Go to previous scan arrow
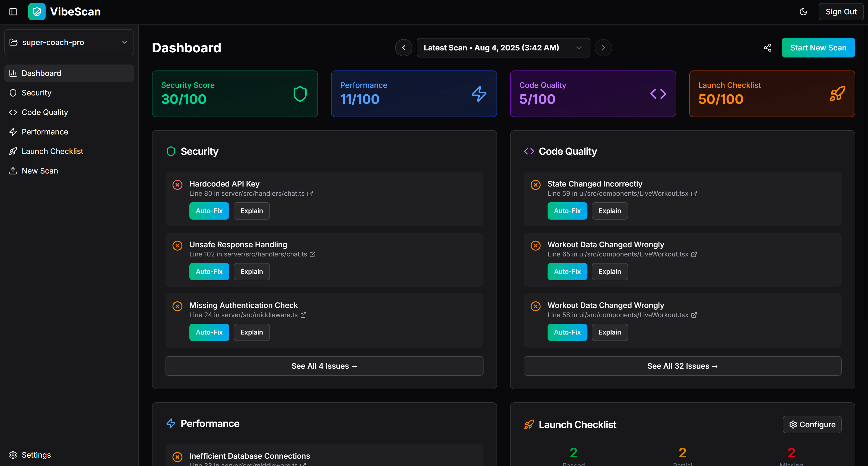 (x=403, y=48)
